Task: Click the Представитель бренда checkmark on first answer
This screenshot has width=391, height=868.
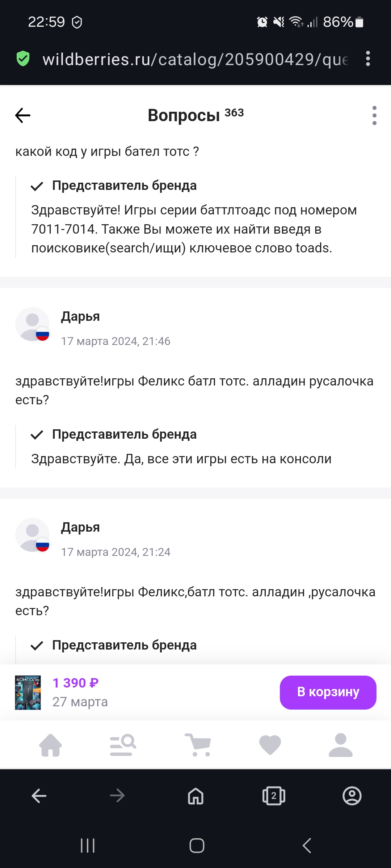Action: (37, 187)
